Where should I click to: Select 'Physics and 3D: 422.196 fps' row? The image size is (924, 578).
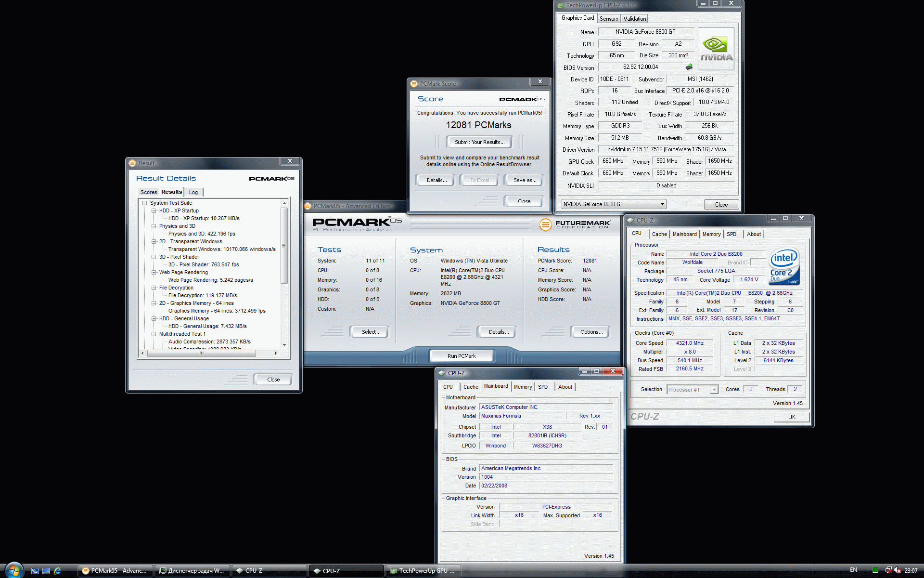coord(201,234)
